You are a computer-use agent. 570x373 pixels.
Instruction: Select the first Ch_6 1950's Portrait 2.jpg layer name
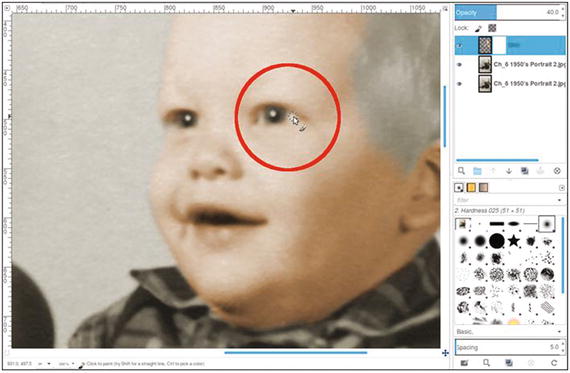pos(529,64)
